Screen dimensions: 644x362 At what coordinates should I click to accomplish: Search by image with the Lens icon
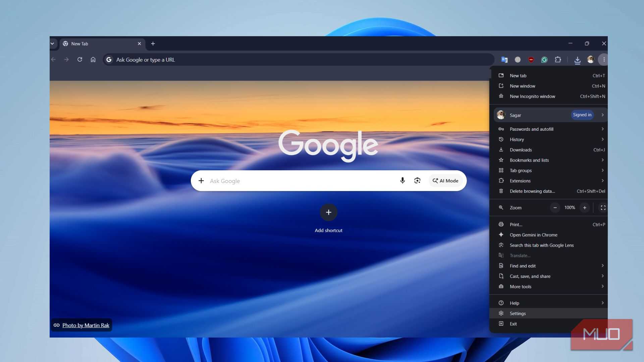click(x=417, y=181)
